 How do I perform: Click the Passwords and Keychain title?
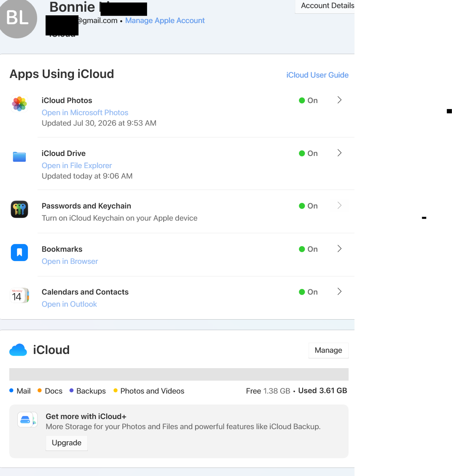(86, 206)
